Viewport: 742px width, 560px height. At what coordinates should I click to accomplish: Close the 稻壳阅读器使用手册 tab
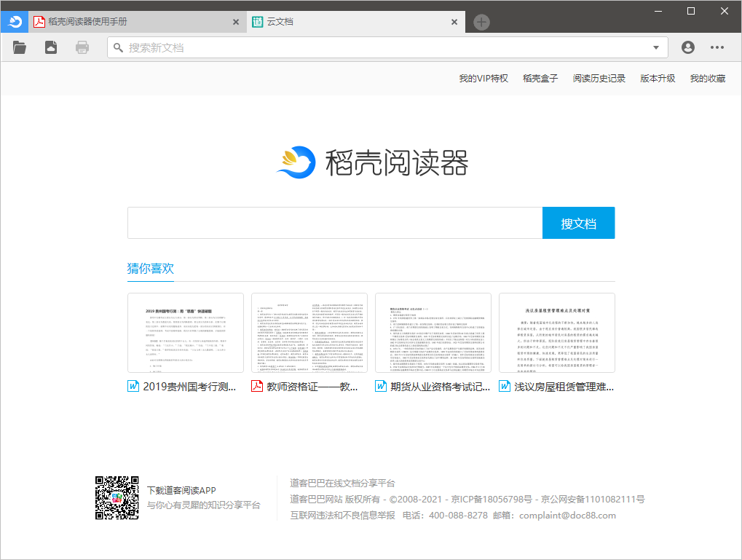click(235, 23)
